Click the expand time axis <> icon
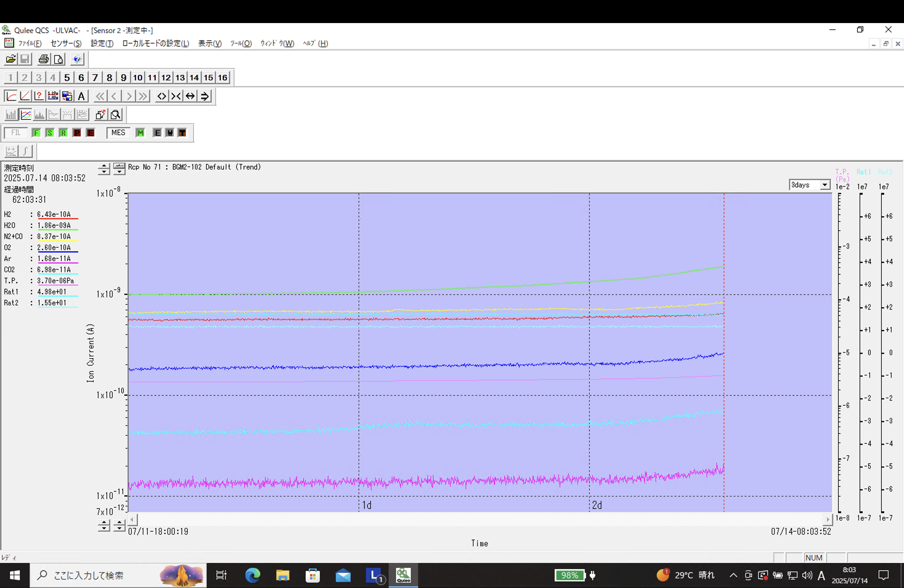Screen dimensions: 904x588 pyautogui.click(x=162, y=96)
